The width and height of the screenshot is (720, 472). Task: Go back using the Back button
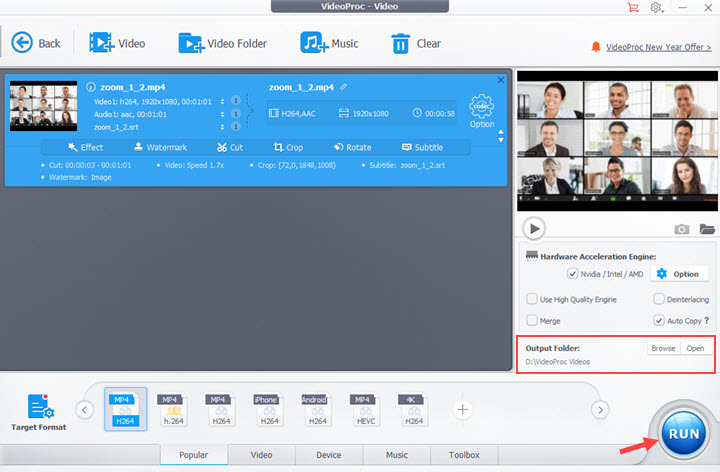coord(36,43)
